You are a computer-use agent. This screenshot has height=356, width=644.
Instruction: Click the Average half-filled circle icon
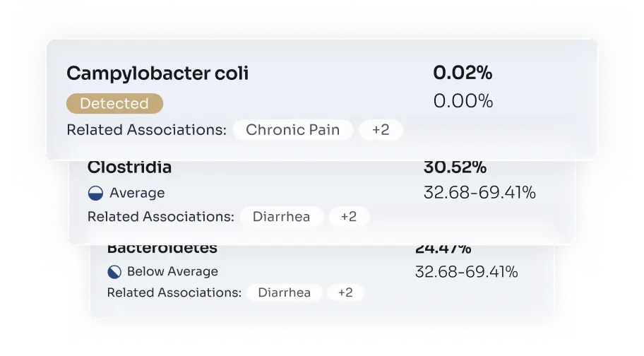[x=95, y=193]
